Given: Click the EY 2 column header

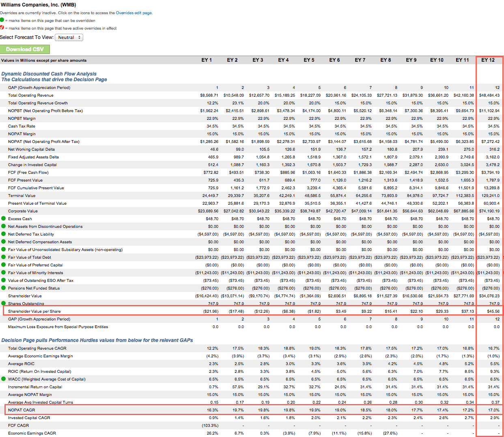Looking at the screenshot, I should (232, 60).
